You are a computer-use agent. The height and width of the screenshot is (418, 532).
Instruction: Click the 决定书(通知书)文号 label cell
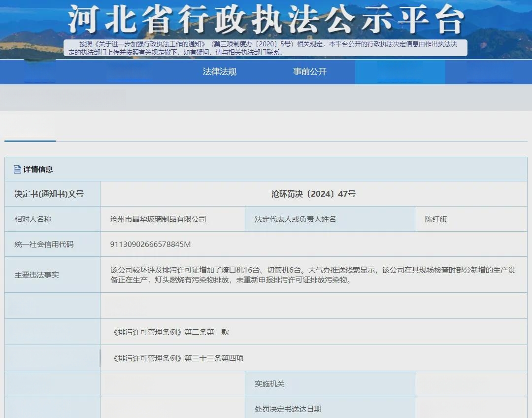53,194
